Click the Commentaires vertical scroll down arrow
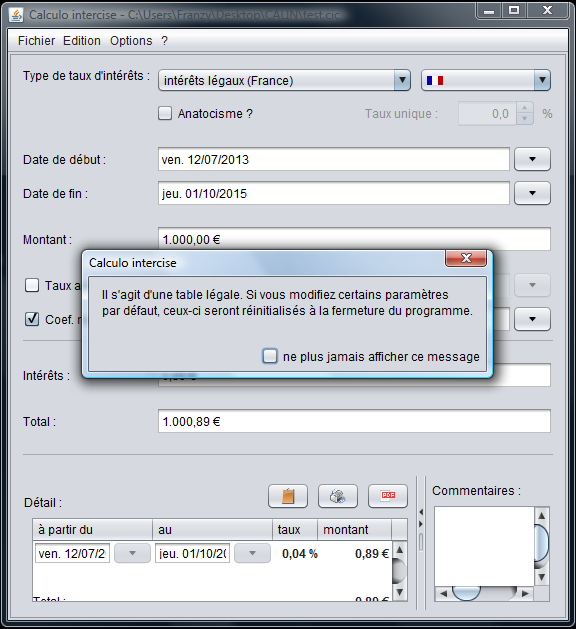 click(542, 577)
